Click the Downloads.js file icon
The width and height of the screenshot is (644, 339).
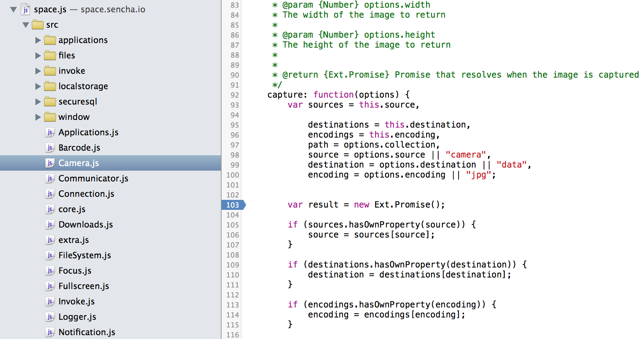tap(50, 225)
